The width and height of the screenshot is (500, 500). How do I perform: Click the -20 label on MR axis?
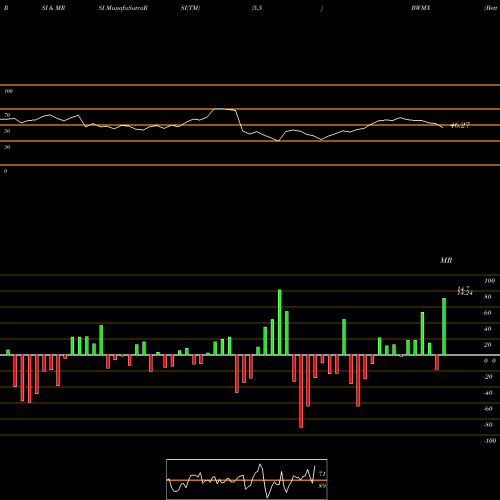[488, 377]
